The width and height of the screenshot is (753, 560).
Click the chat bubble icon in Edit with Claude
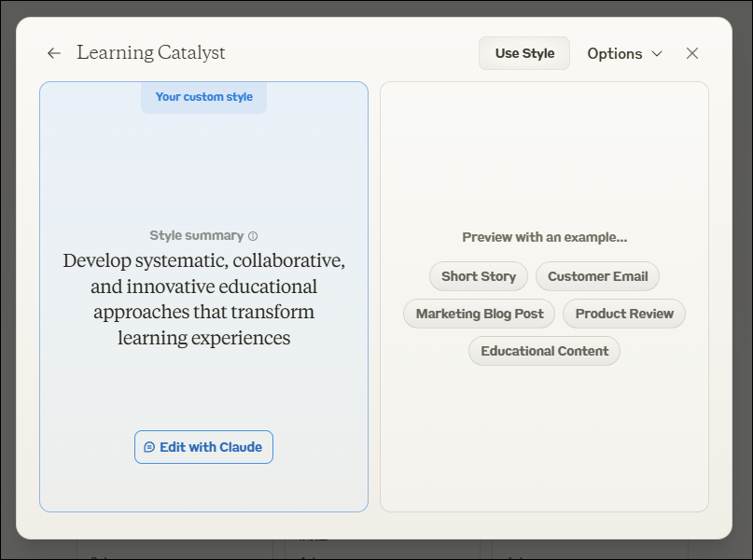pos(149,447)
